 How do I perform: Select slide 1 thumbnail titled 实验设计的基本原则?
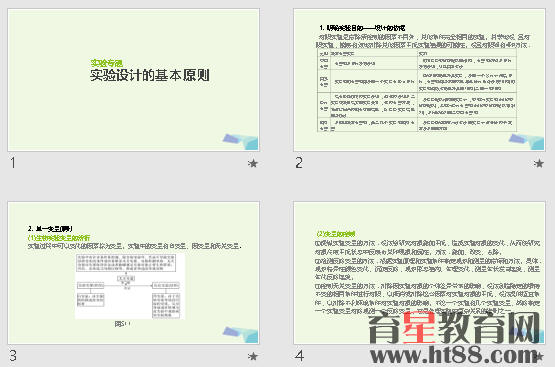(x=133, y=80)
